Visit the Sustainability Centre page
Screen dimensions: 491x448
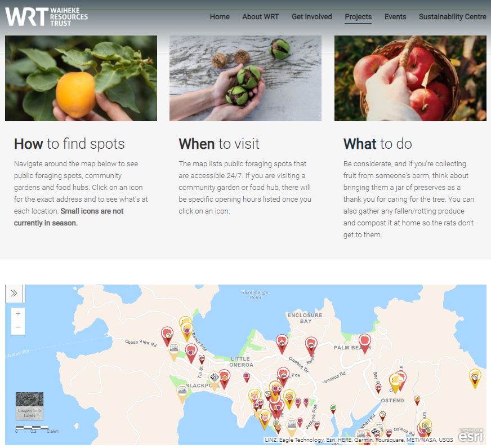click(x=453, y=16)
